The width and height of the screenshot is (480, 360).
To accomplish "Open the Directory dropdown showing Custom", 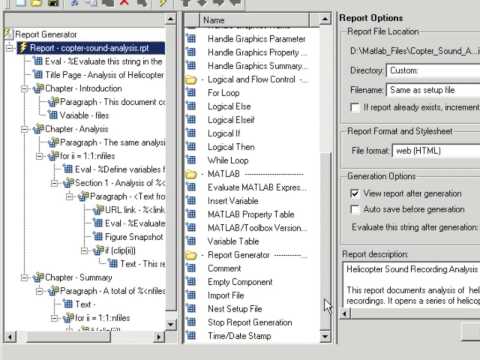I will point(433,71).
